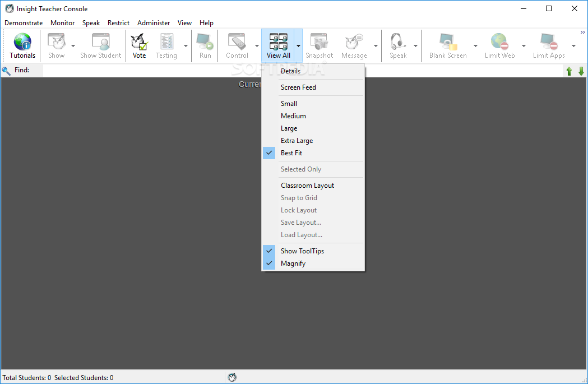Open the Limit Web dropdown arrow
The width and height of the screenshot is (588, 384).
pos(524,46)
